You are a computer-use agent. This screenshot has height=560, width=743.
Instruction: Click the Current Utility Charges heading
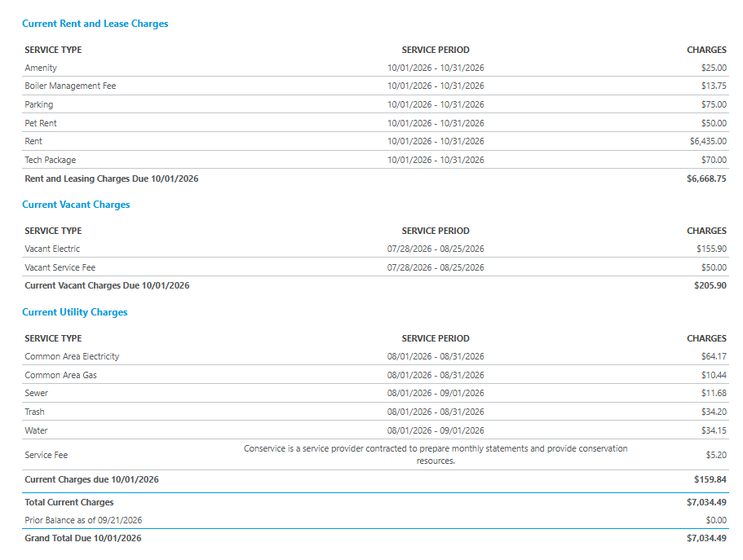tap(75, 312)
